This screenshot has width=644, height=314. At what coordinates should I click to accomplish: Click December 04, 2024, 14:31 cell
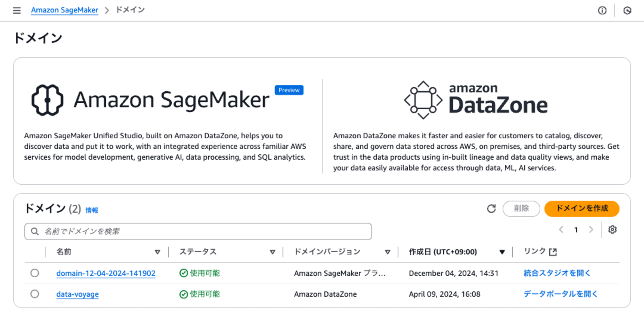click(x=454, y=273)
